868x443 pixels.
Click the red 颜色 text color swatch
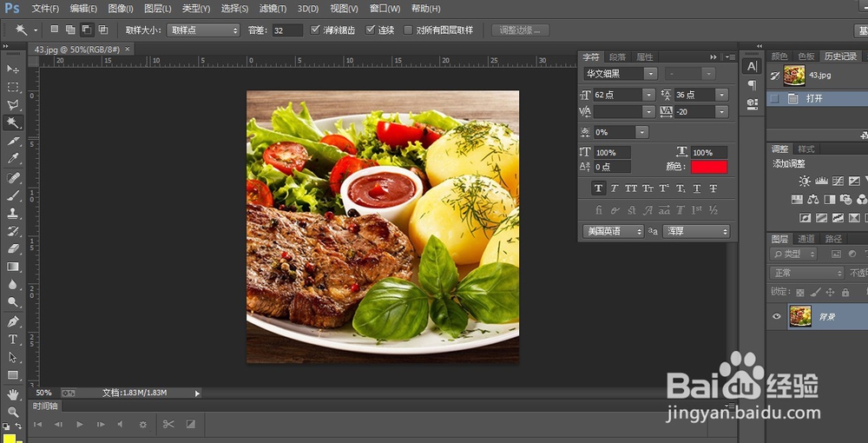(x=709, y=167)
